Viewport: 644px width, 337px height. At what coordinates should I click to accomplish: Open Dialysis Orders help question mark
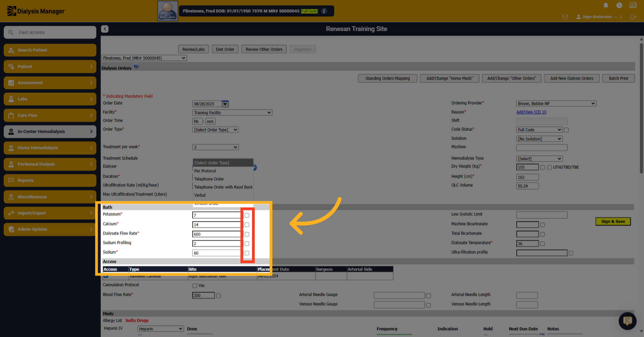pyautogui.click(x=136, y=66)
